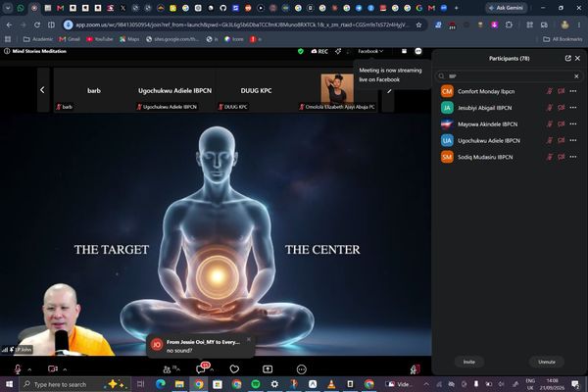Viewport: 588px width, 392px height.
Task: Click the Leave meeting icon
Action: tap(415, 369)
